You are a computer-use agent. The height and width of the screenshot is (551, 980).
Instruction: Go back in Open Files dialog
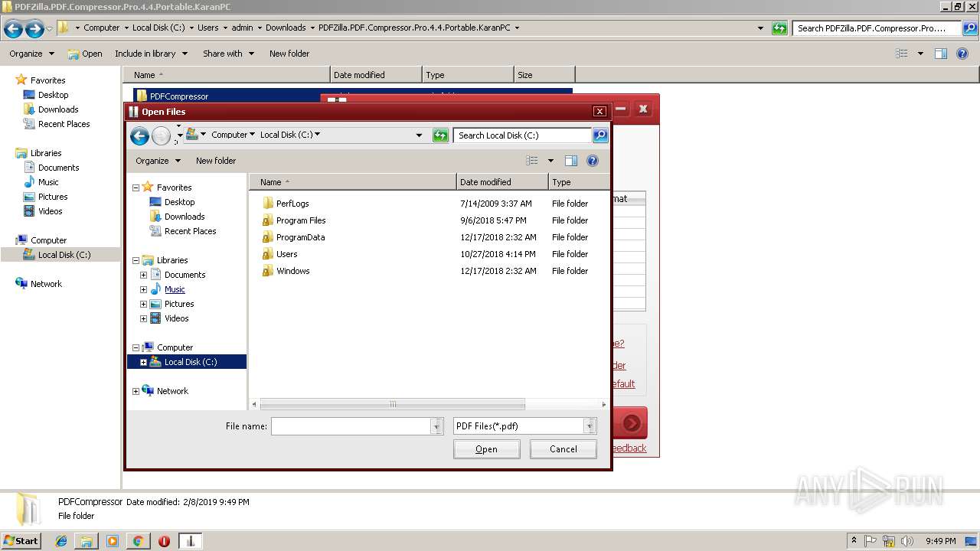tap(139, 136)
